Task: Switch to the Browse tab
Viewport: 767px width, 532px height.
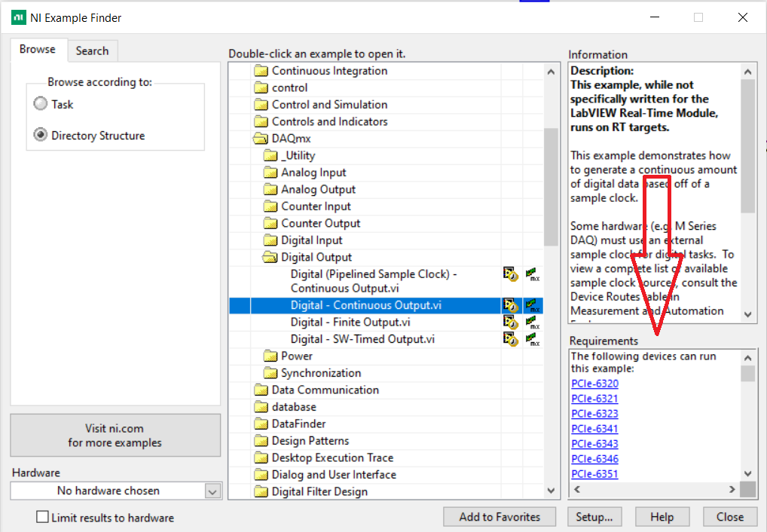Action: pos(38,50)
